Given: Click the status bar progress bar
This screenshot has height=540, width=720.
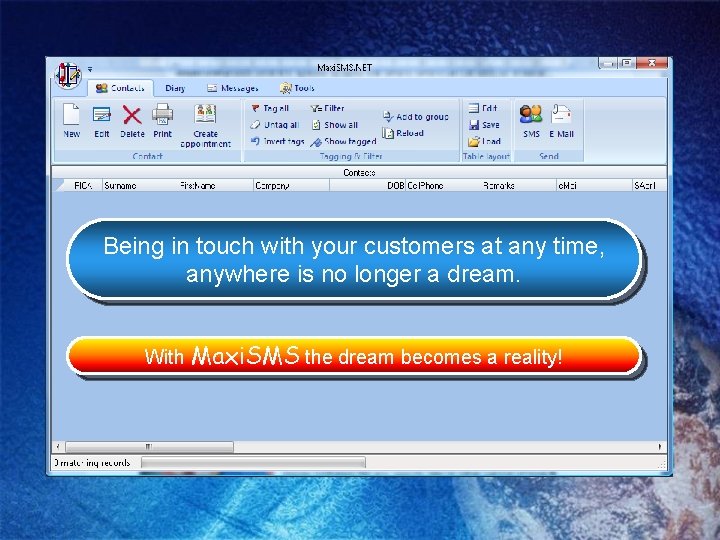Looking at the screenshot, I should coord(253,462).
